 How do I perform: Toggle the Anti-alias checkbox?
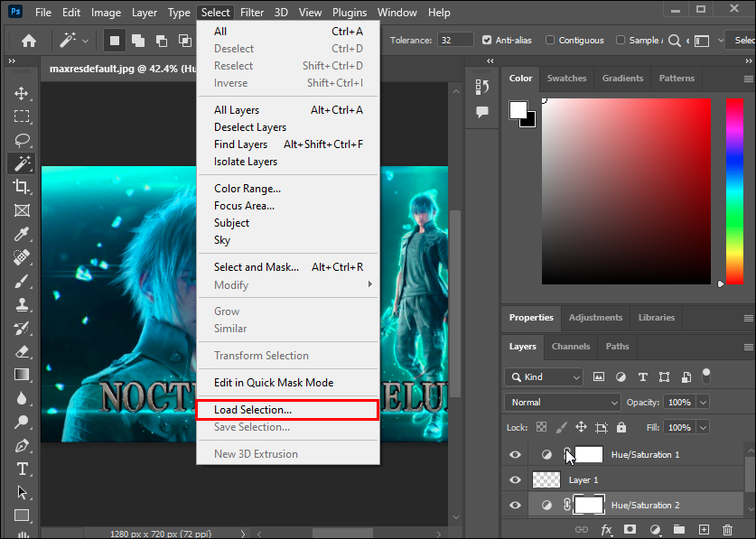pyautogui.click(x=488, y=40)
